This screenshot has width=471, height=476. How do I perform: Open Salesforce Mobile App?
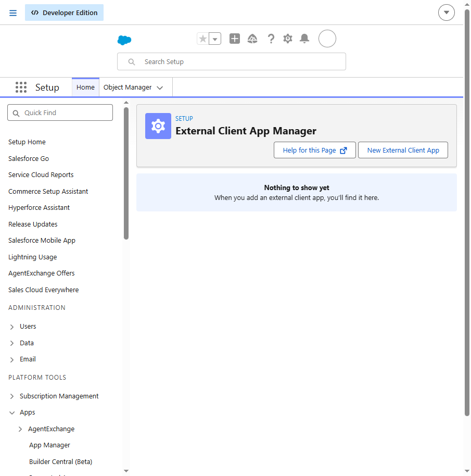[x=42, y=241]
